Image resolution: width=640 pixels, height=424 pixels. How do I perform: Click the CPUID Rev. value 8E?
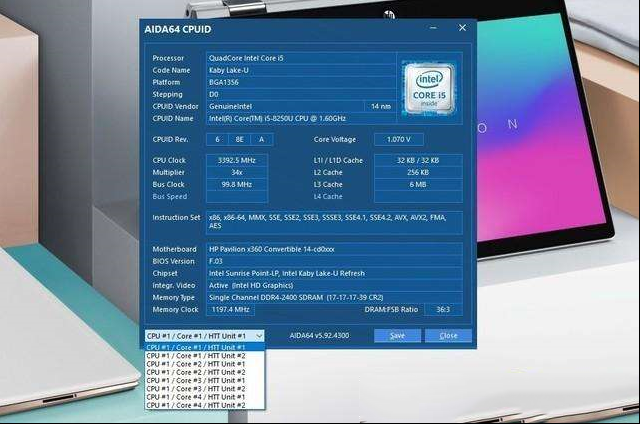240,140
